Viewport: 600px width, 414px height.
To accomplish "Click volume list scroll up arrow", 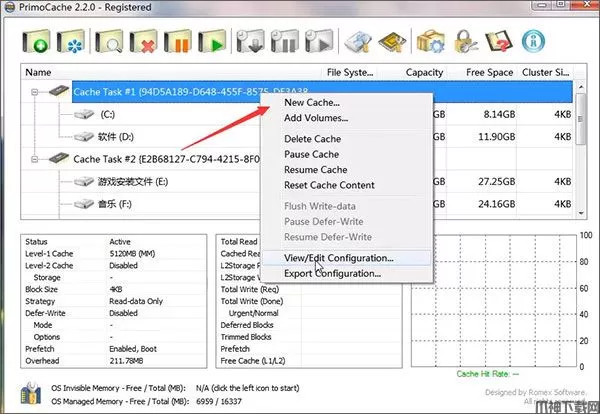I will point(581,87).
